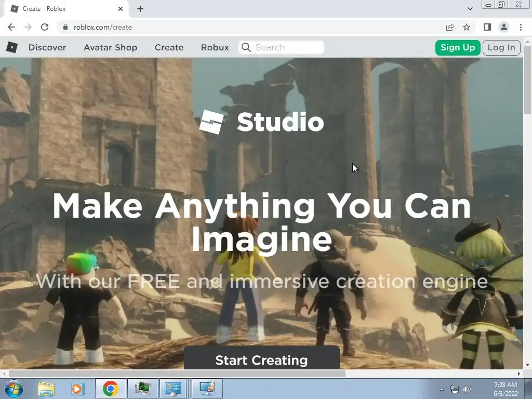Click the network tray icon

click(454, 389)
